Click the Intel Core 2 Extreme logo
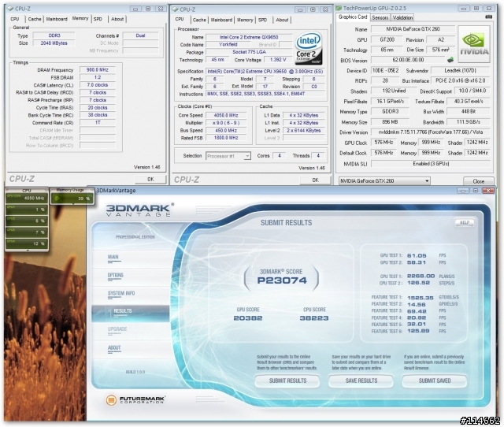Image resolution: width=504 pixels, height=427 pixels. pyautogui.click(x=309, y=49)
